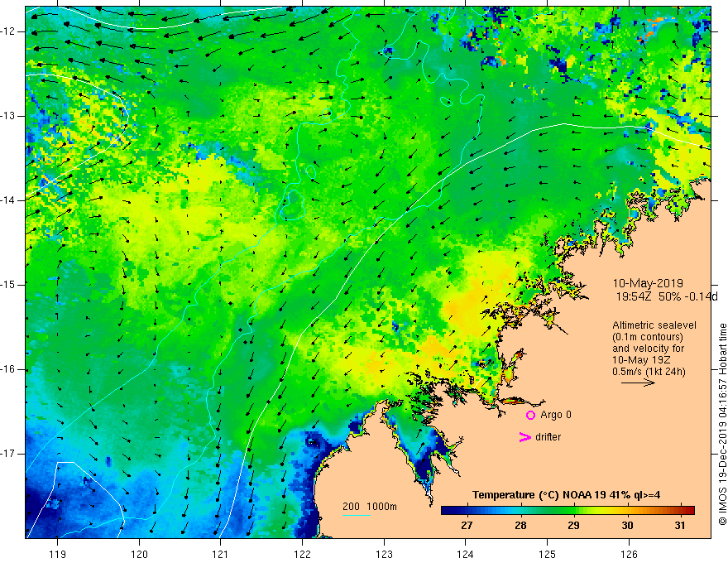The image size is (728, 563).
Task: Click the latitude axis label -16
Action: (9, 369)
